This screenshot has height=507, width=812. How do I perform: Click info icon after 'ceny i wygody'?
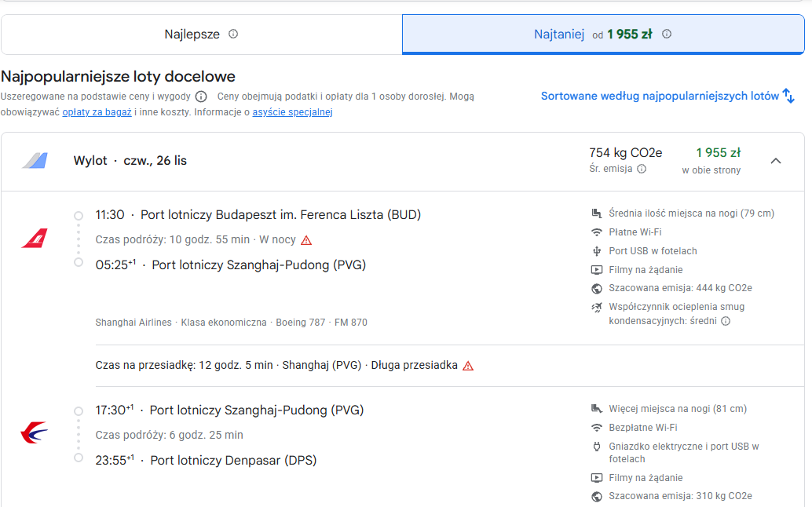click(x=201, y=97)
